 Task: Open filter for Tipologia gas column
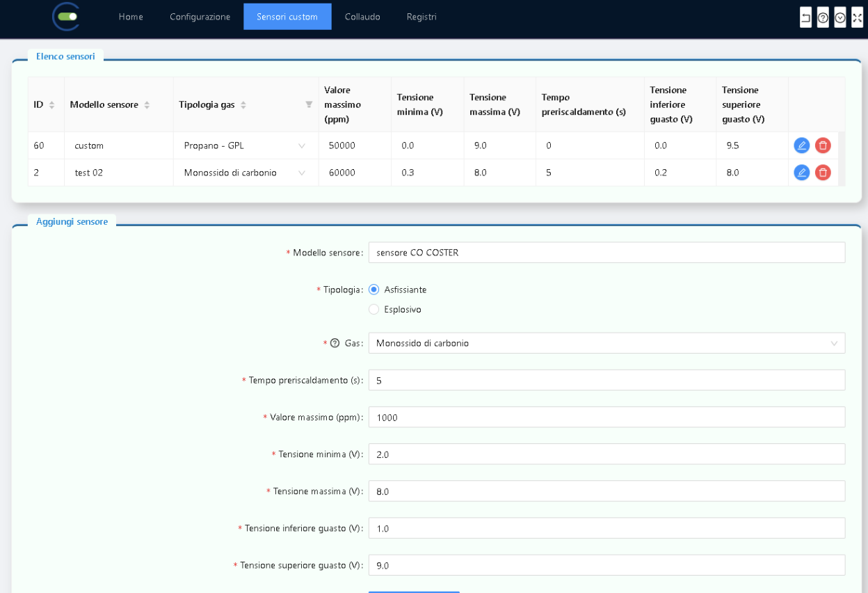[309, 104]
